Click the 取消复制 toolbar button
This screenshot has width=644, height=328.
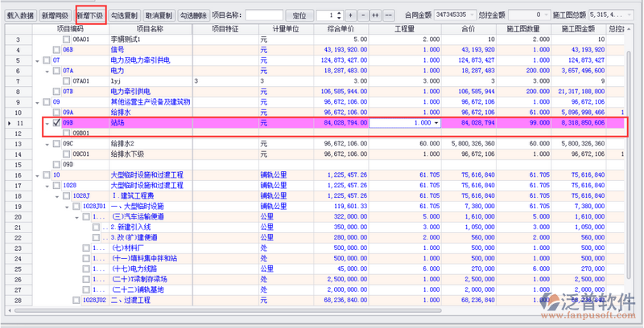[159, 15]
